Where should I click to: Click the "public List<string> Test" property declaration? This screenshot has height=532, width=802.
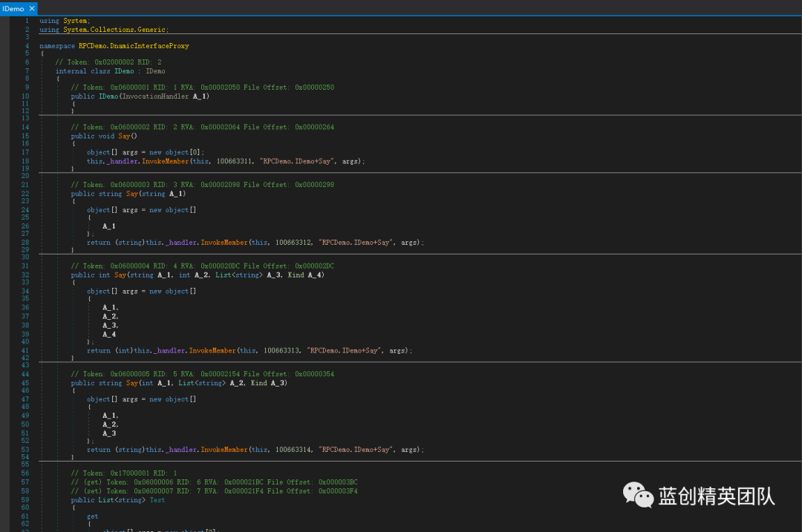point(118,500)
